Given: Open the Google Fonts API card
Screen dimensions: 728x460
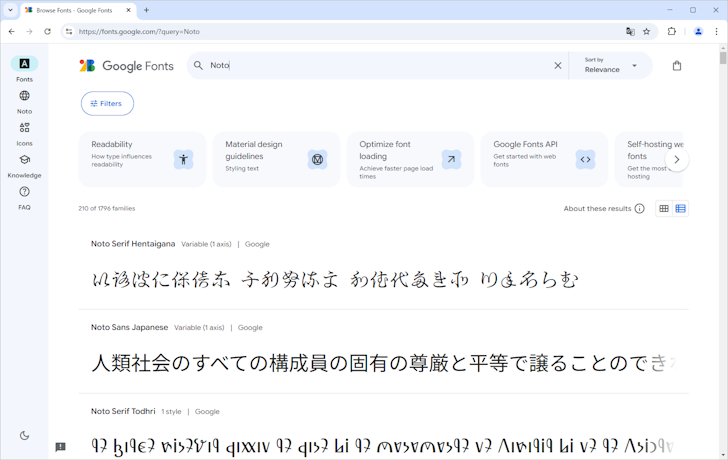Looking at the screenshot, I should [544, 159].
